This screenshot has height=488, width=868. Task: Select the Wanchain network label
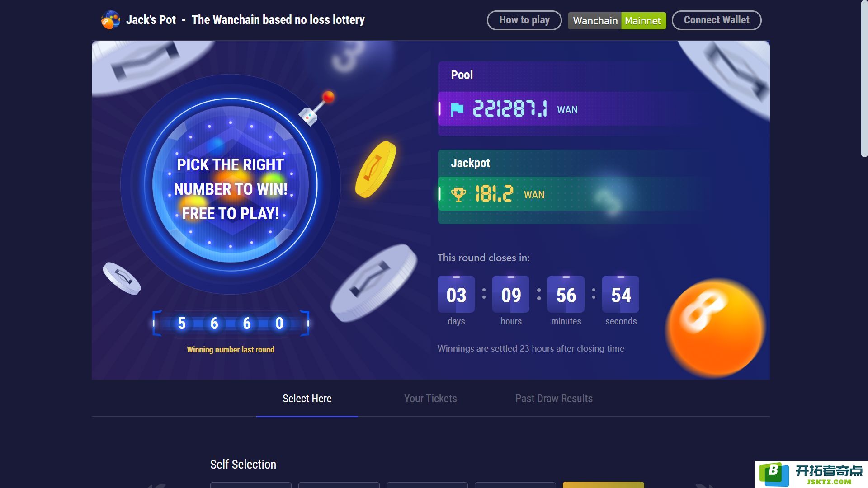pyautogui.click(x=595, y=21)
